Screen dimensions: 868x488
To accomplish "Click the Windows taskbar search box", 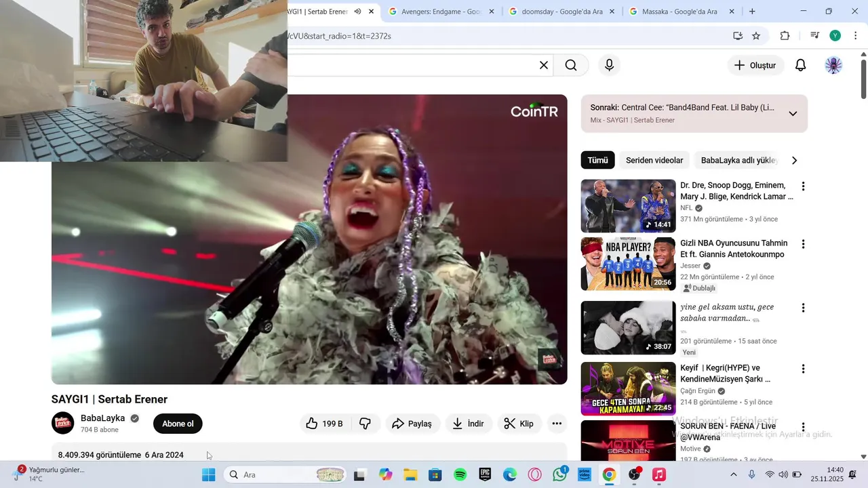I will point(285,475).
